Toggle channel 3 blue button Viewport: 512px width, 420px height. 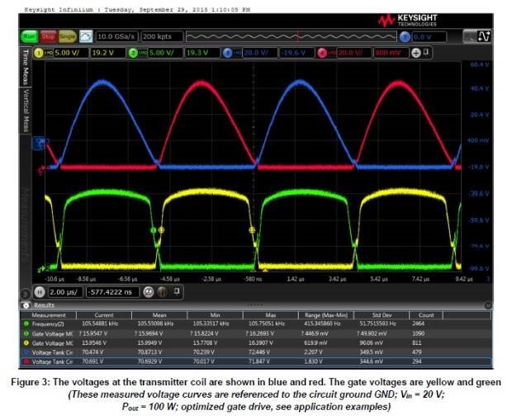tap(227, 53)
